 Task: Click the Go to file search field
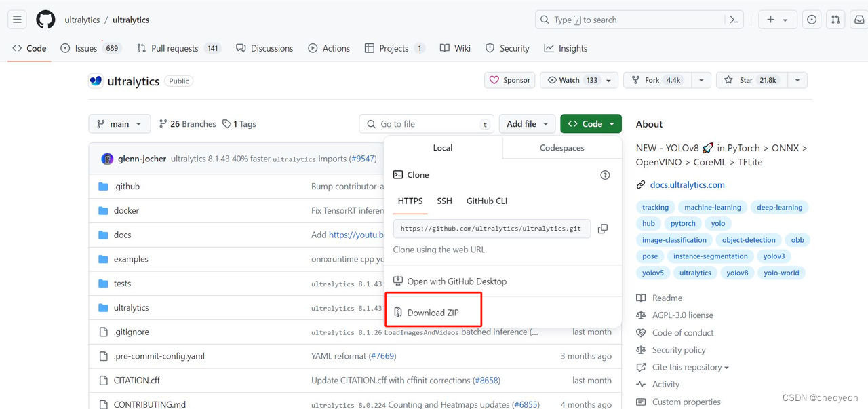(427, 124)
